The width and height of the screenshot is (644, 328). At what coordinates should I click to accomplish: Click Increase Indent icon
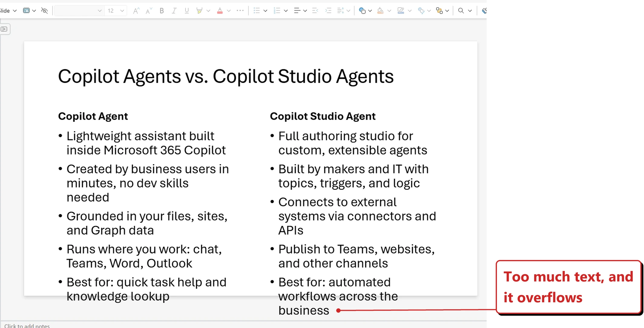(328, 11)
